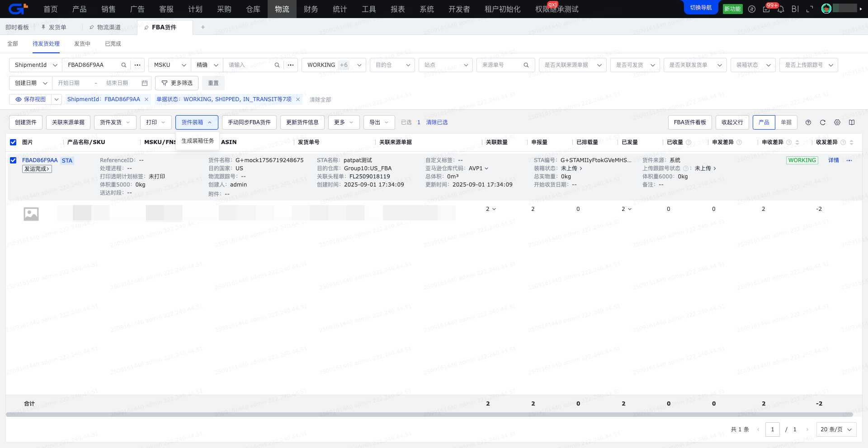The width and height of the screenshot is (868, 448).
Task: Switch to the 已完成 tab
Action: coord(113,44)
